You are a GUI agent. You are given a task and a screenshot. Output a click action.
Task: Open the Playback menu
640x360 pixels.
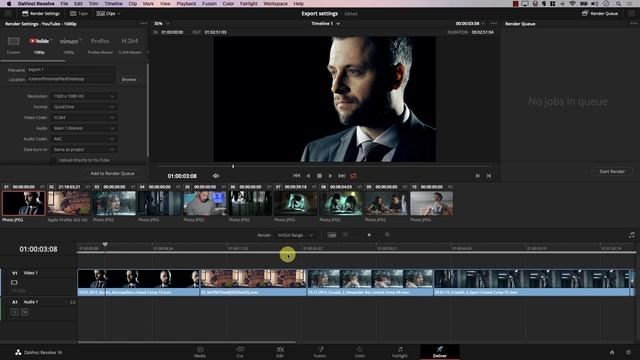pyautogui.click(x=186, y=4)
